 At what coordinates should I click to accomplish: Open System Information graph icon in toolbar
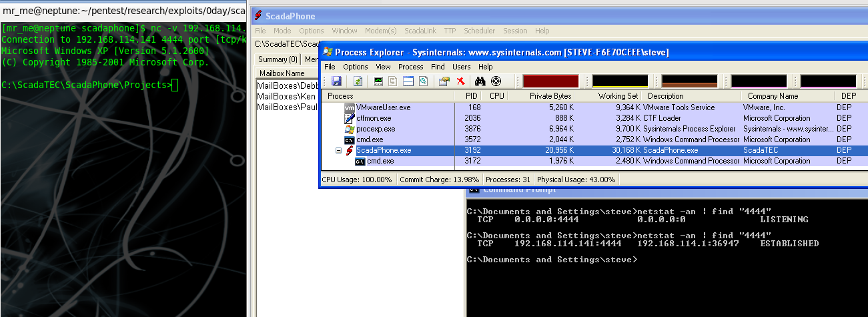(378, 81)
